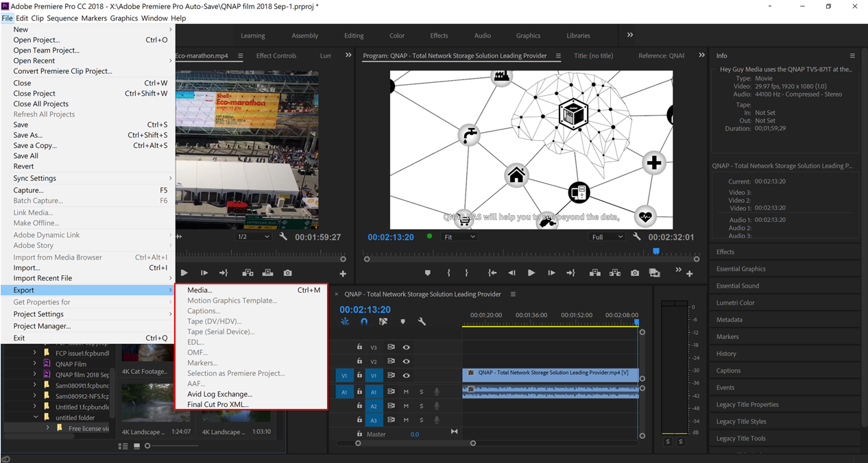
Task: Click the Extract button in Program monitor
Action: click(615, 273)
